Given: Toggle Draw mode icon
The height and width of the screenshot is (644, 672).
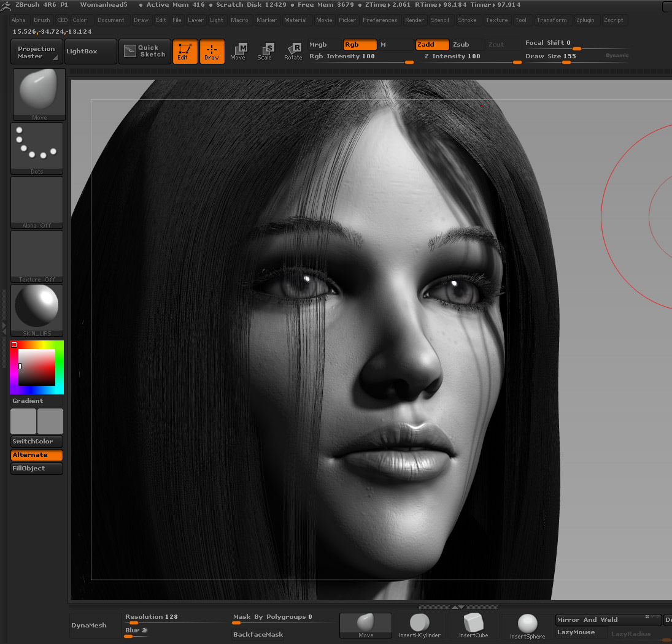Looking at the screenshot, I should pos(212,52).
